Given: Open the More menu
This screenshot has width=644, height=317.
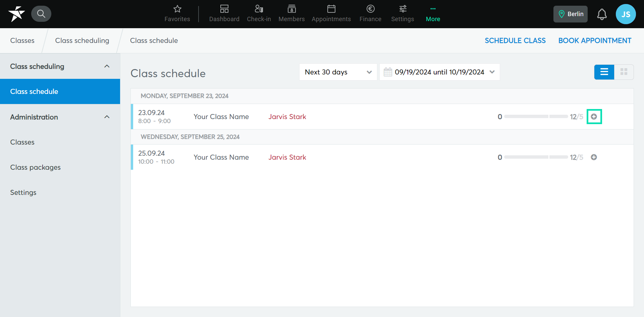Looking at the screenshot, I should click(433, 14).
